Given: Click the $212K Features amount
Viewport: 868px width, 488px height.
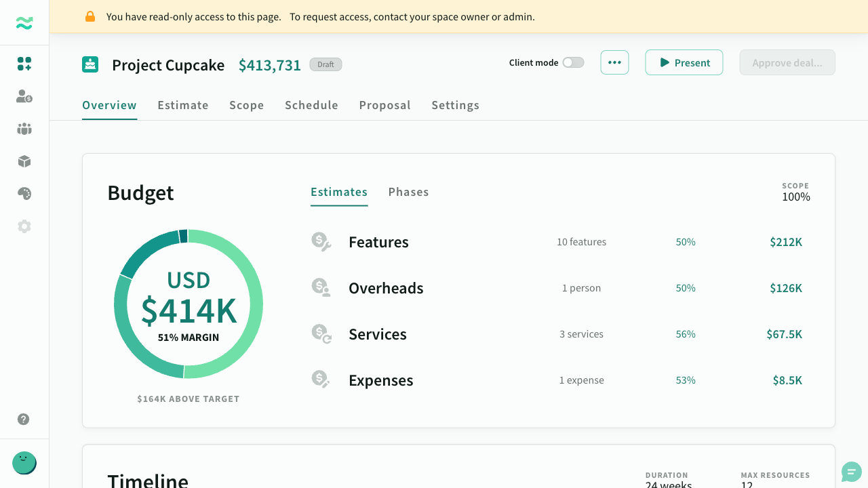Looking at the screenshot, I should pos(786,242).
